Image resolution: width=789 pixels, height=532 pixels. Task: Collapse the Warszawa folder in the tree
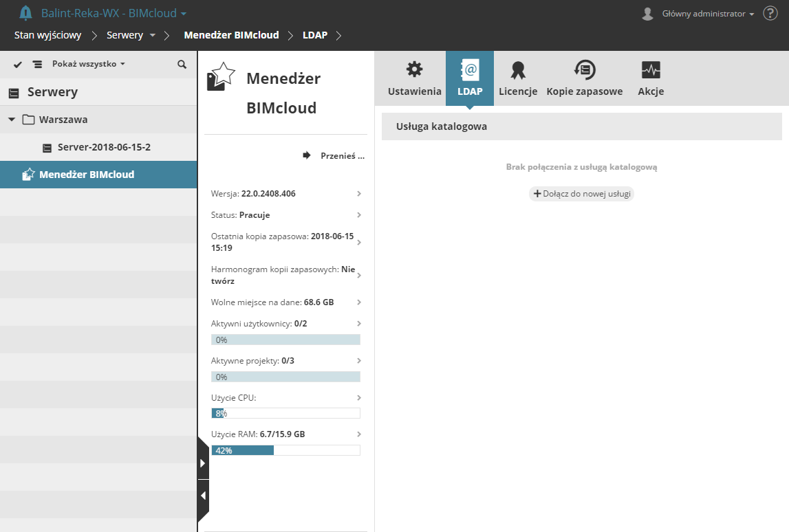click(11, 118)
